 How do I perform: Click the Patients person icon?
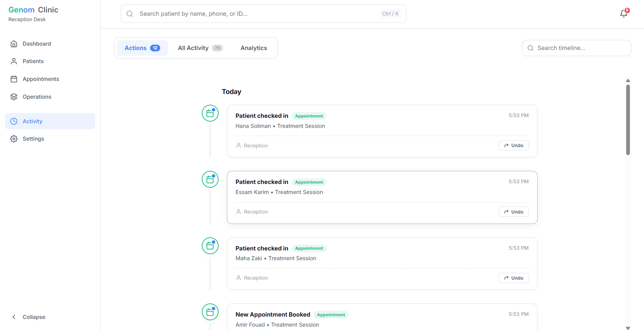pyautogui.click(x=14, y=61)
